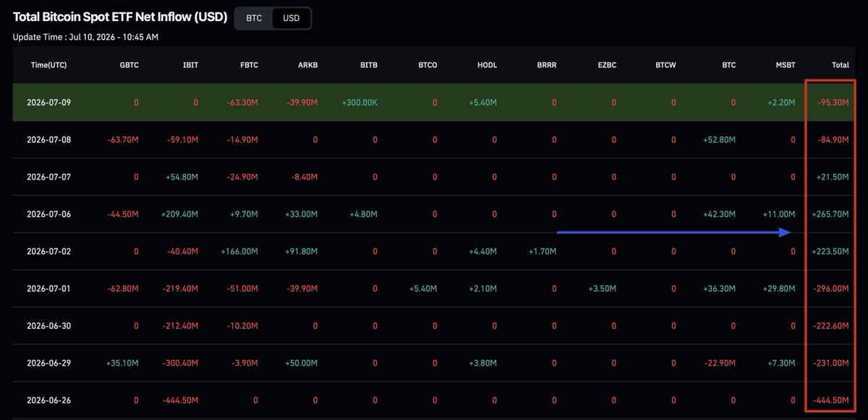Click the FBTC column header
868x420 pixels.
tap(249, 65)
